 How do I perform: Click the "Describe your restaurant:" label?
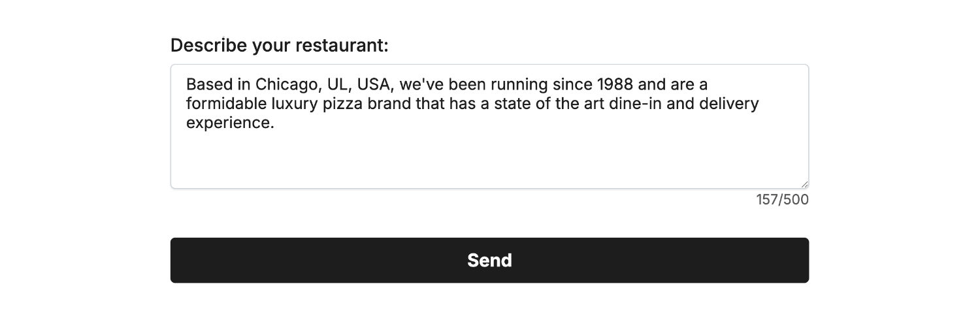coord(279,46)
